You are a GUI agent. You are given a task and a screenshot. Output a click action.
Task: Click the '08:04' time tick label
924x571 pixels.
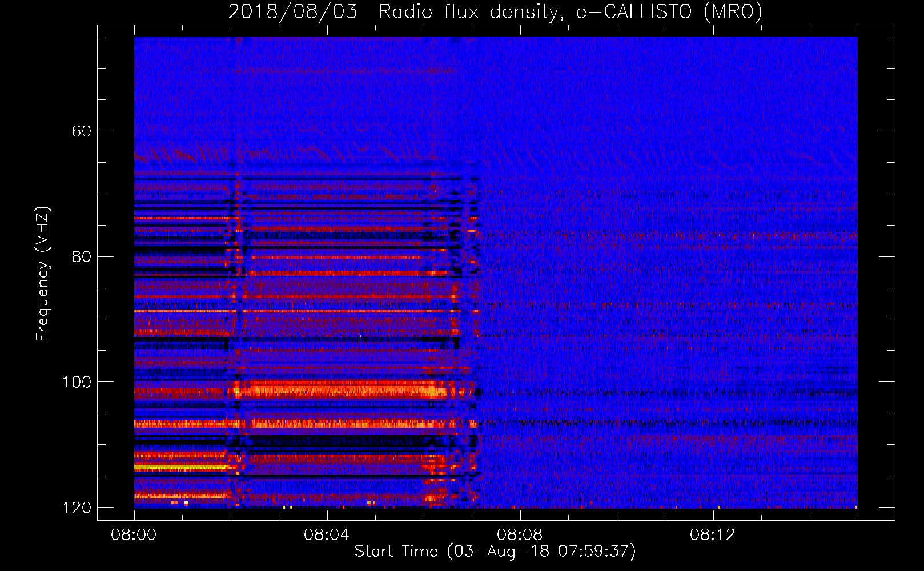[327, 535]
